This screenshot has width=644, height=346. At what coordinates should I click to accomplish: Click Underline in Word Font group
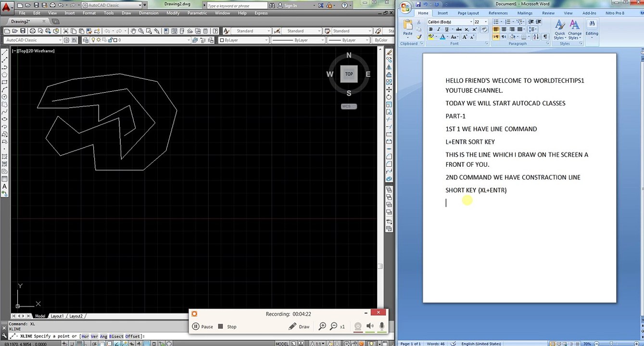click(x=447, y=29)
